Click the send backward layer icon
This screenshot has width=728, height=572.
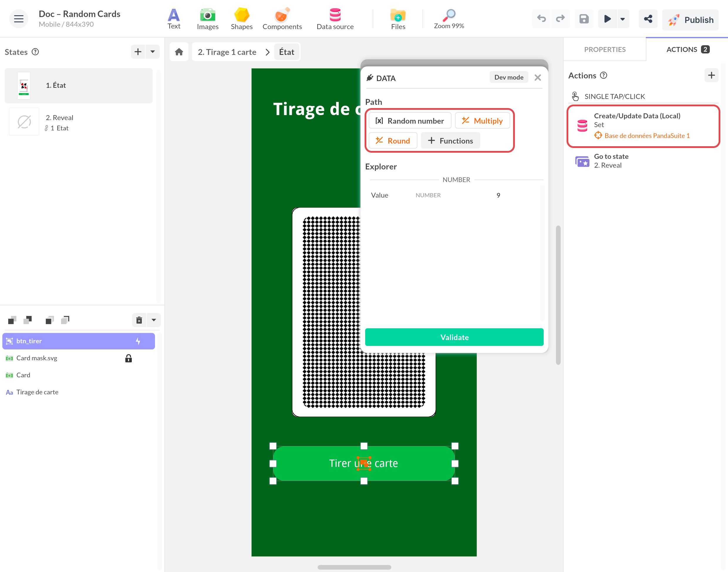point(28,320)
